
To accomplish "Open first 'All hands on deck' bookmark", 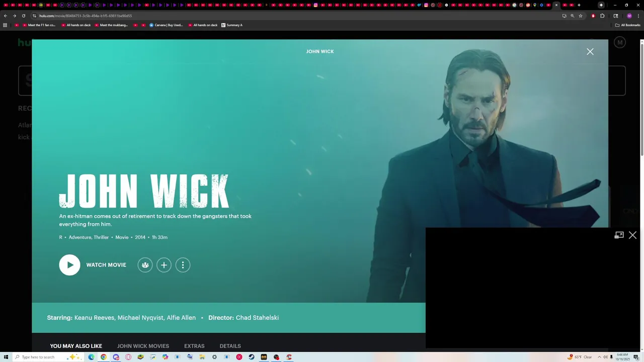I will click(x=75, y=25).
